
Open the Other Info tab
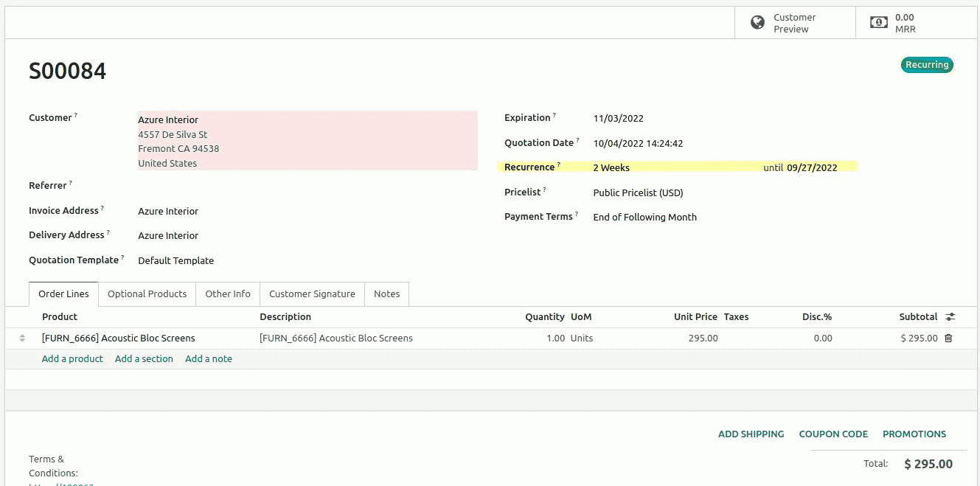(x=228, y=294)
